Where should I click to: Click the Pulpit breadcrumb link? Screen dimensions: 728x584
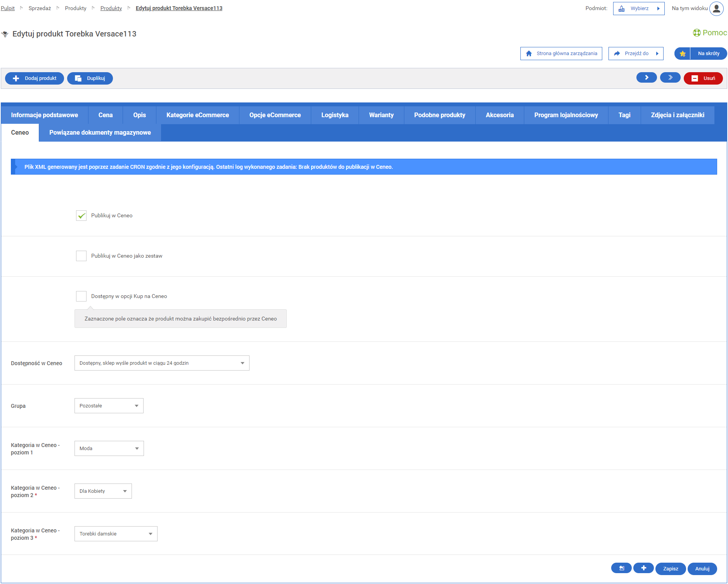click(8, 9)
